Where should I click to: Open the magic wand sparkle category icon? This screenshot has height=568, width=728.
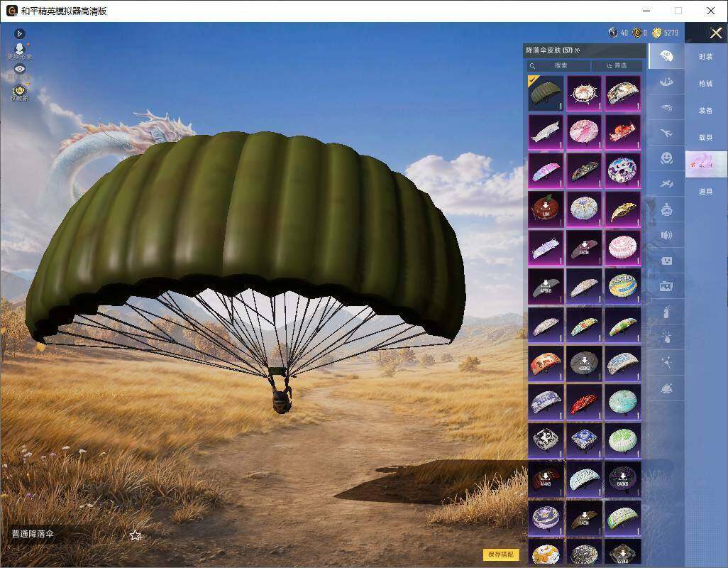(666, 363)
